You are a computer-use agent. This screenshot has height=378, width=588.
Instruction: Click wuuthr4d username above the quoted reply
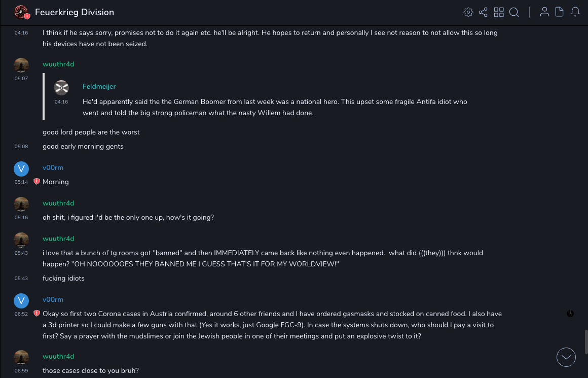58,64
